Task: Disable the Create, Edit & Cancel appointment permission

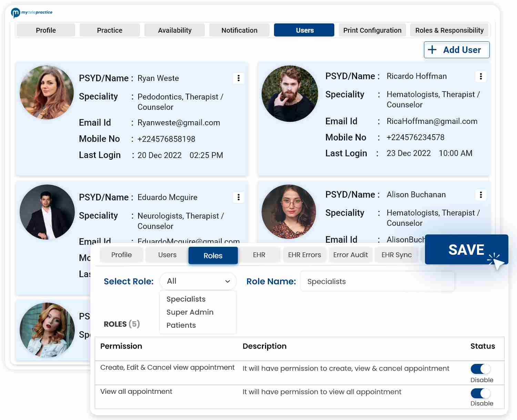Action: pyautogui.click(x=481, y=369)
